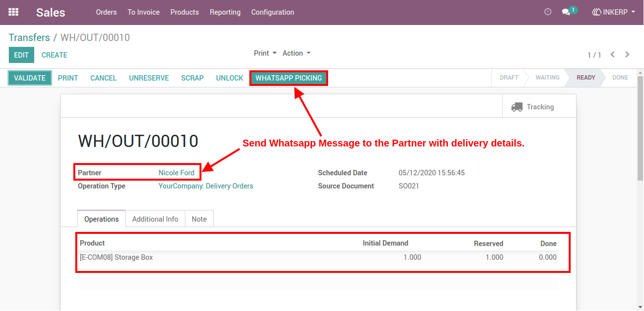Image resolution: width=644 pixels, height=311 pixels.
Task: Click the Tracking truck button
Action: coord(539,107)
